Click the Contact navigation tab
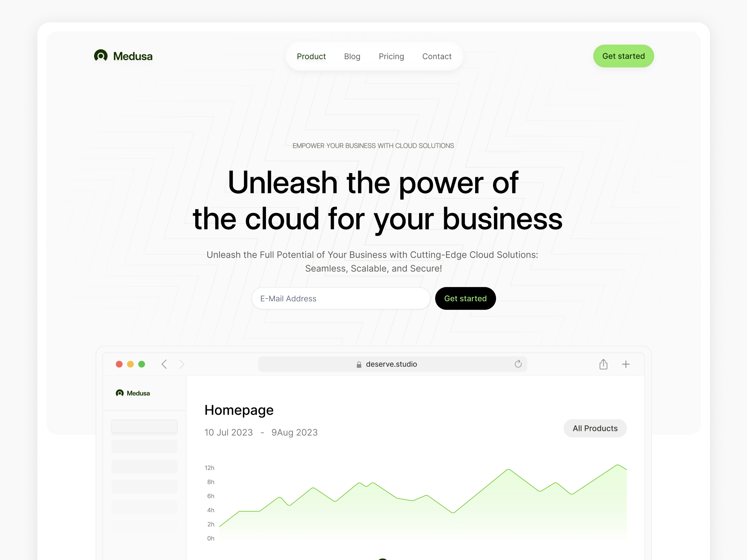 click(x=436, y=56)
